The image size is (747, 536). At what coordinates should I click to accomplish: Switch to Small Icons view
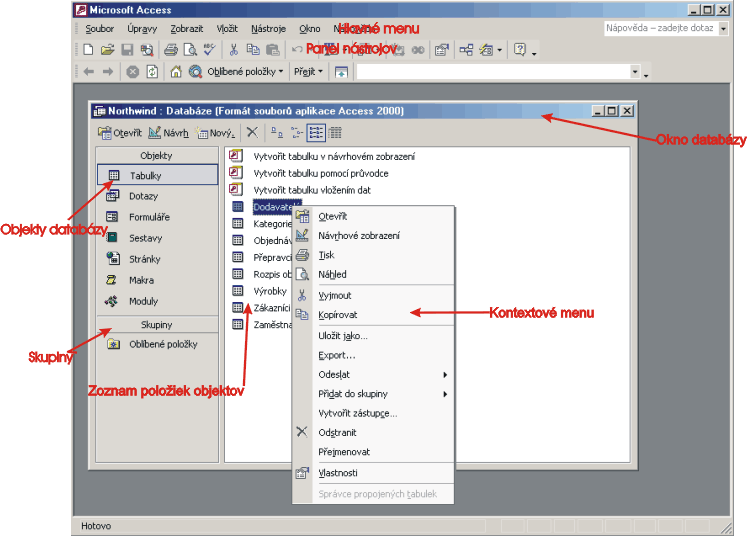coord(296,132)
